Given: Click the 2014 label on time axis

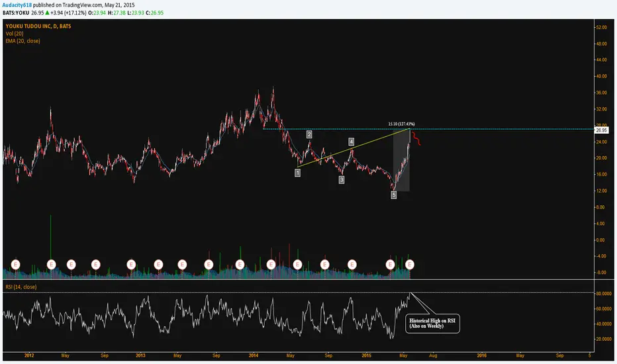Looking at the screenshot, I should 254,355.
